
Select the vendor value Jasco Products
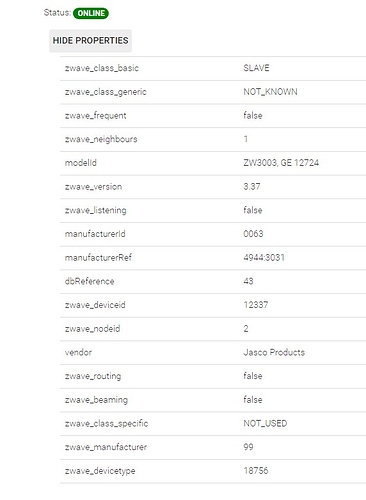pyautogui.click(x=274, y=352)
